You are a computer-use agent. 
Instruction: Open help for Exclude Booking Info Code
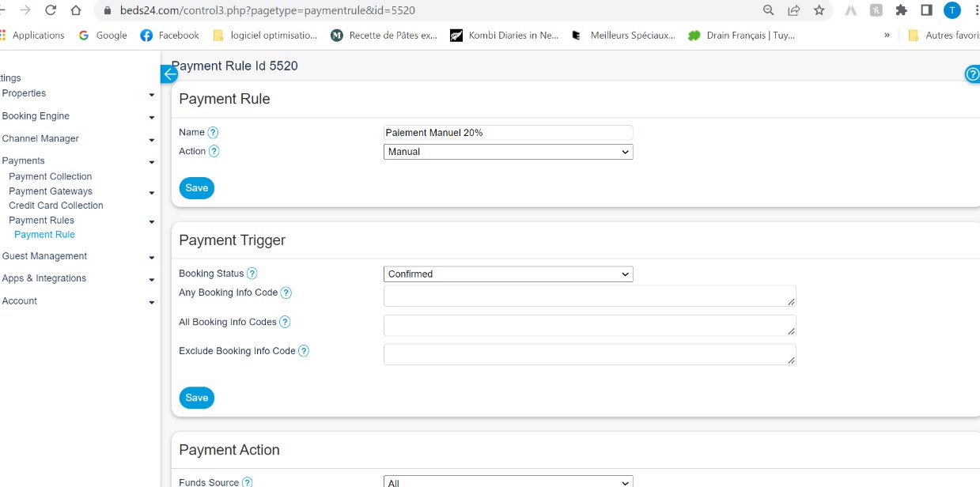304,351
